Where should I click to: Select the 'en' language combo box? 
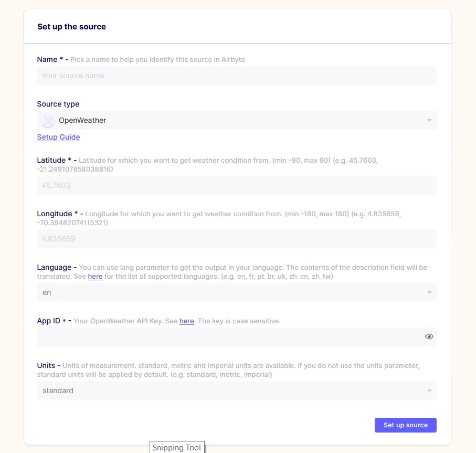237,292
